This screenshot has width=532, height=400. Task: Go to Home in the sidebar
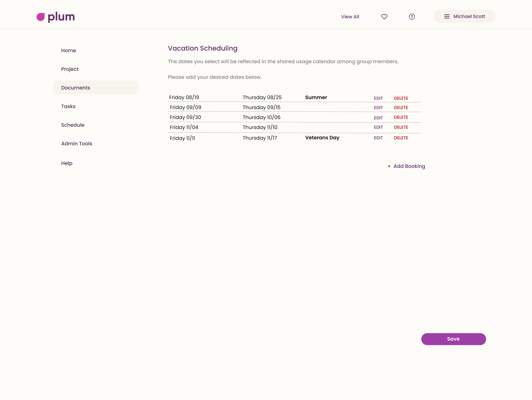69,50
